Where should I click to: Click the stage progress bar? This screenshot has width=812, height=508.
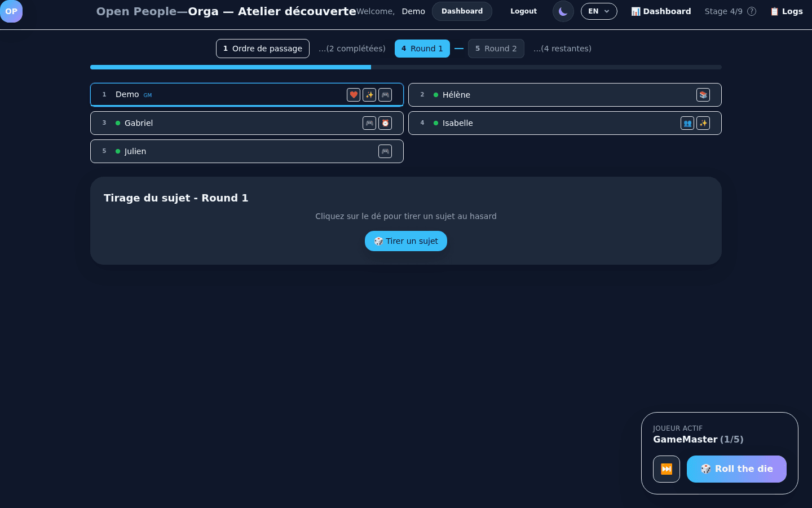coord(405,67)
